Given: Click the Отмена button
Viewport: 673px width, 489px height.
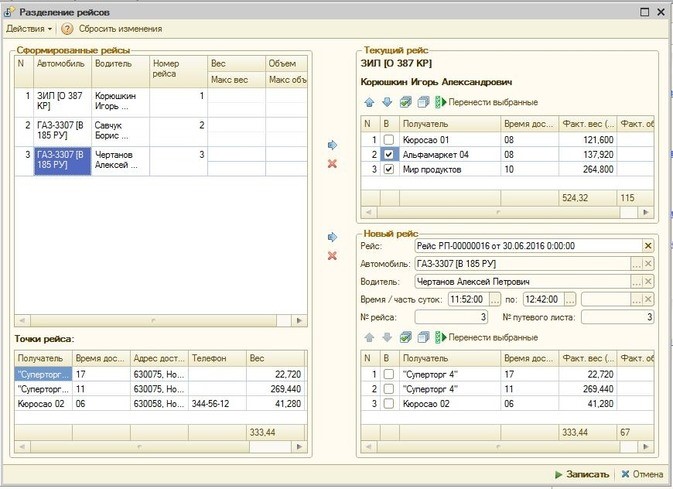Looking at the screenshot, I should (643, 474).
